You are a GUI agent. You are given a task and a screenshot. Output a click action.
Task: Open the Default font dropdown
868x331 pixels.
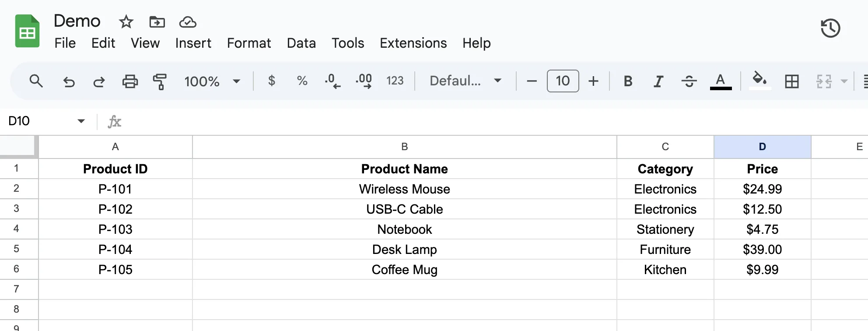(465, 81)
